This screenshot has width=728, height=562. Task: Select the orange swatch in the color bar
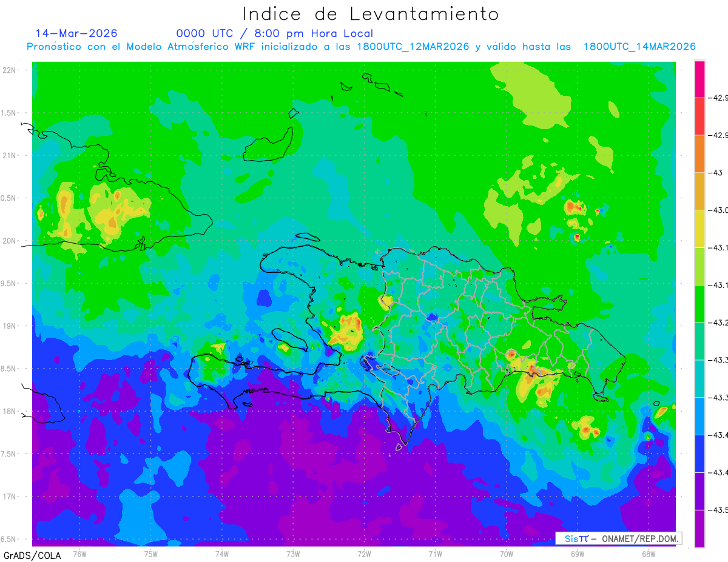699,153
